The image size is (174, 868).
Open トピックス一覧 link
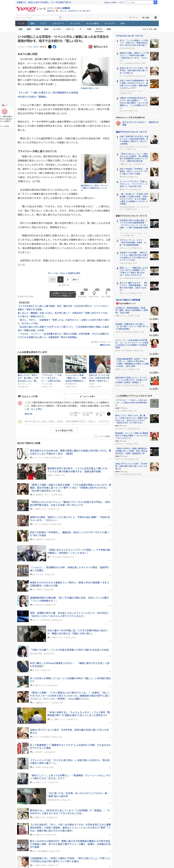149,29
